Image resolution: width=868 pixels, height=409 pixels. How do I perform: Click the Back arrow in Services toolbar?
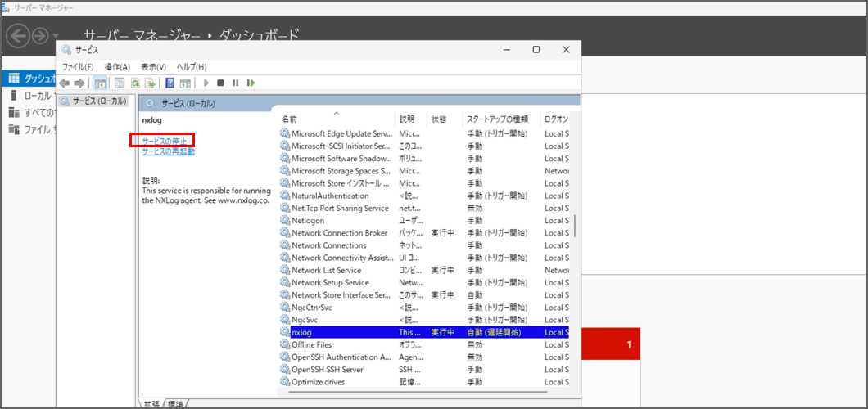[65, 83]
